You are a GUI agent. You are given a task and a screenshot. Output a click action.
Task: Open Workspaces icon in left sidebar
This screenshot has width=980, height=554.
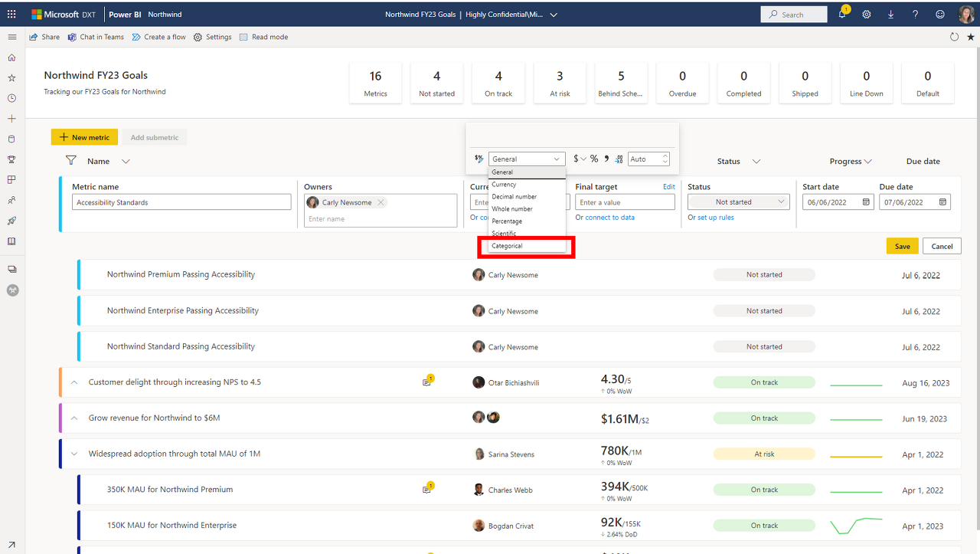(11, 269)
